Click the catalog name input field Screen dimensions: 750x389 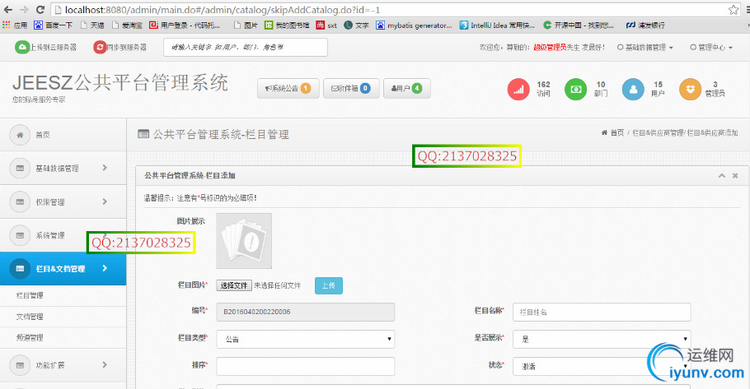602,312
